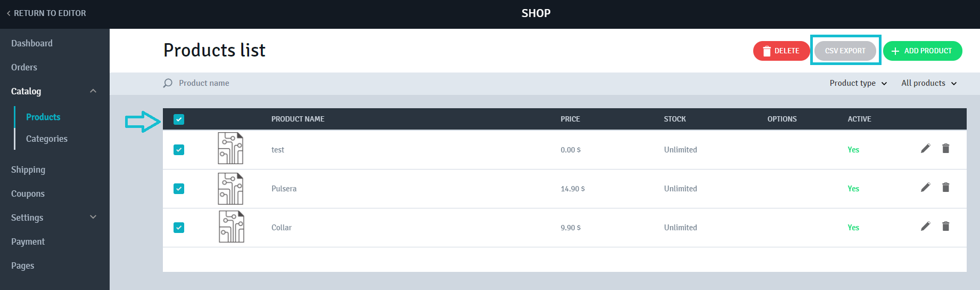Image resolution: width=980 pixels, height=290 pixels.
Task: Trash the Collar product row
Action: [x=946, y=226]
